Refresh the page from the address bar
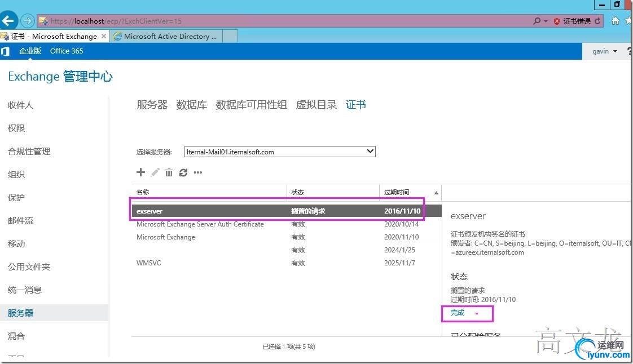633x364 pixels. coord(597,21)
